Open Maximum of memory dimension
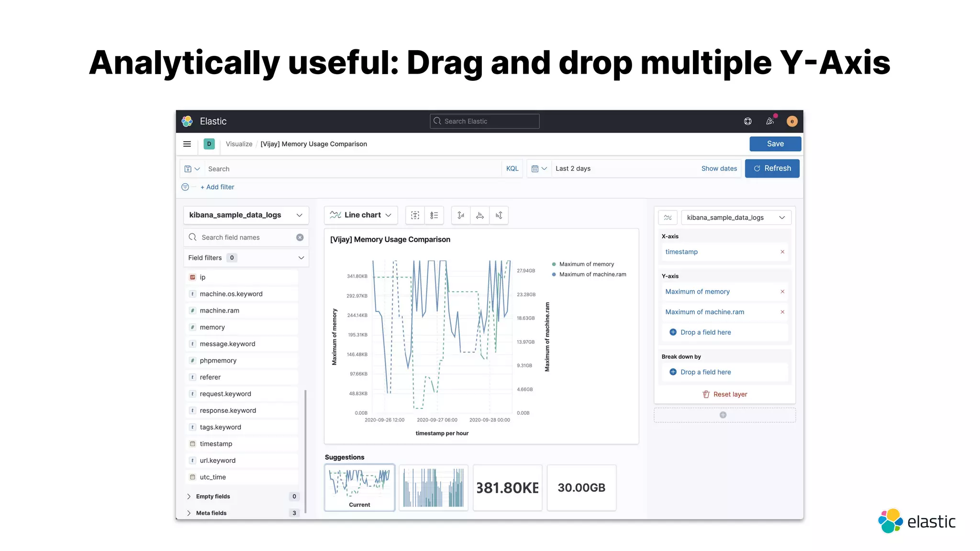 tap(697, 292)
